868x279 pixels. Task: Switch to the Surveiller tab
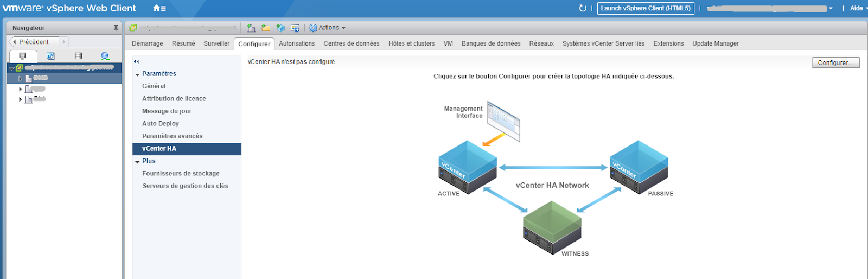point(216,43)
